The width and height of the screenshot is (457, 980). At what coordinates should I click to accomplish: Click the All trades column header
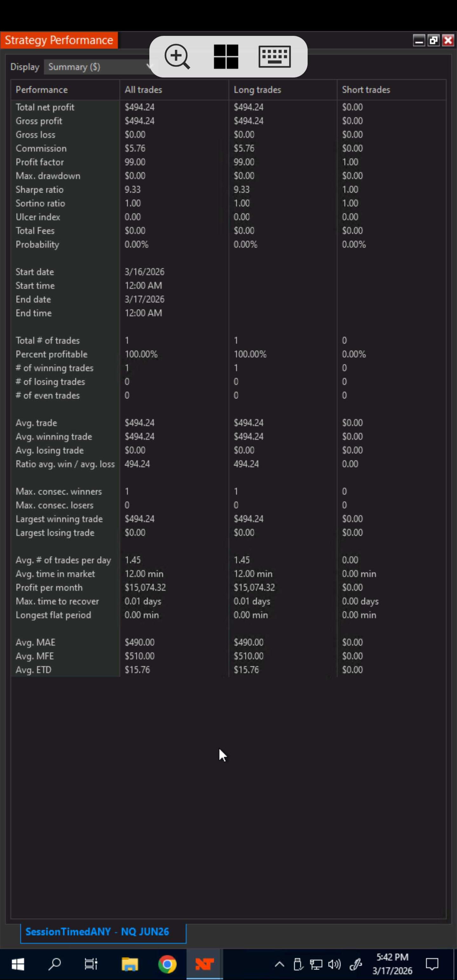[143, 90]
